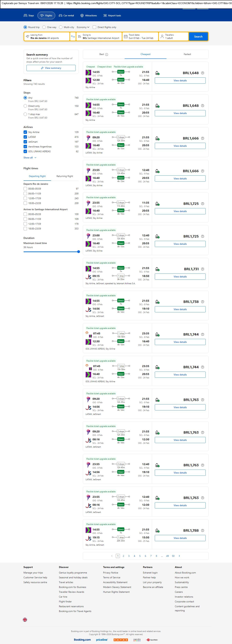Click the baggage icon on the BRL1,788 result
This screenshot has width=232, height=644.
(x=158, y=530)
